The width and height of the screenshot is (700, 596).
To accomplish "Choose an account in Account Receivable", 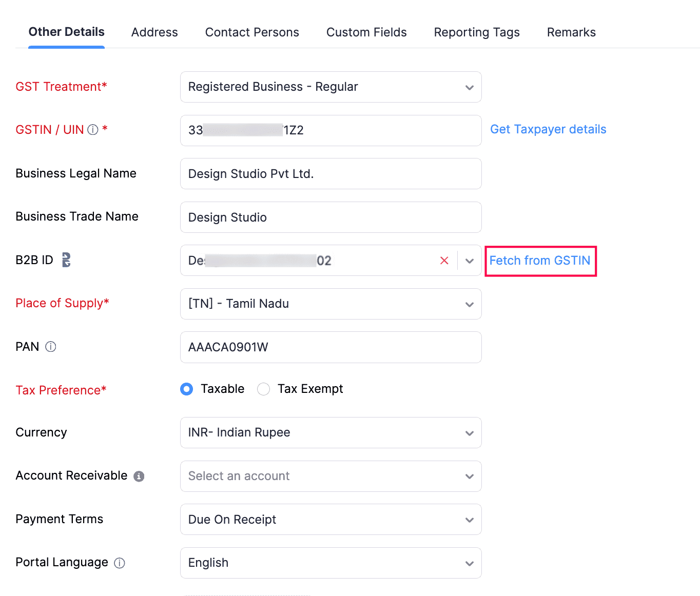I will coord(330,476).
